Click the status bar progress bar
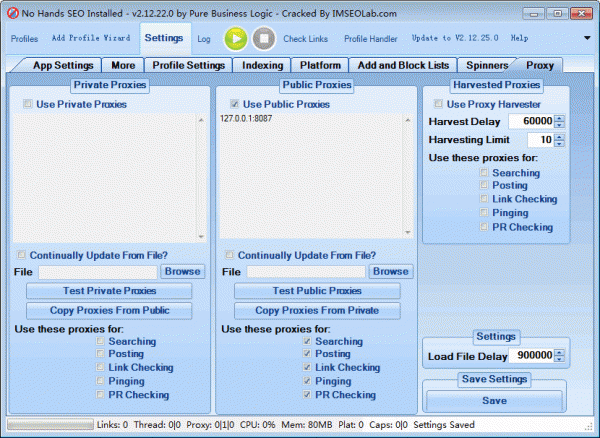Screen dimensions: 600x438 pyautogui.click(x=51, y=424)
